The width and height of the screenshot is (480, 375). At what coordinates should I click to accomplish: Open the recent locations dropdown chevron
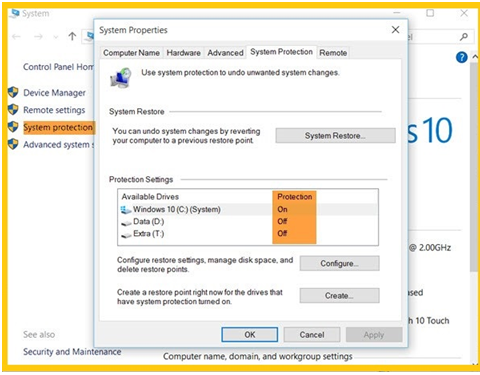pos(56,37)
